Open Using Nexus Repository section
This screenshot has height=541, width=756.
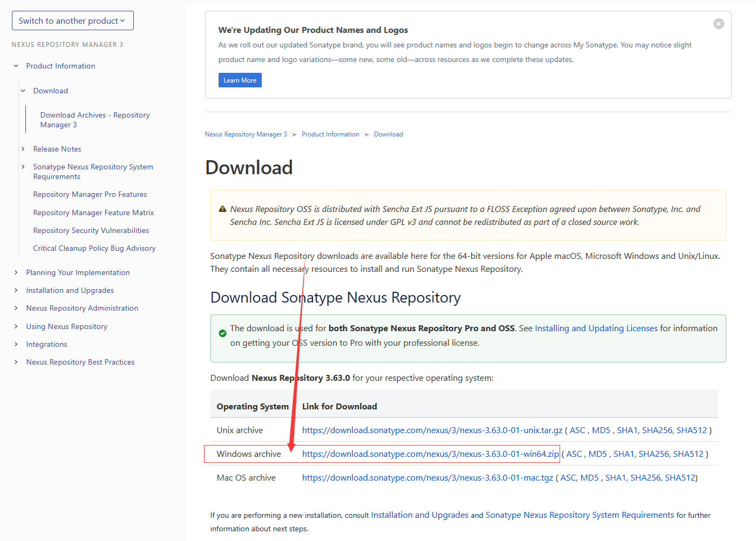pyautogui.click(x=66, y=326)
